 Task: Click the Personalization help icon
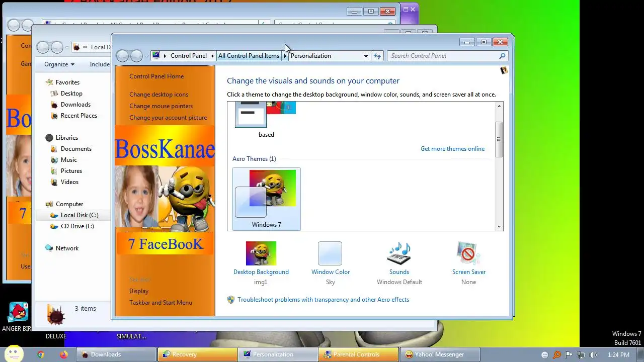click(x=504, y=70)
